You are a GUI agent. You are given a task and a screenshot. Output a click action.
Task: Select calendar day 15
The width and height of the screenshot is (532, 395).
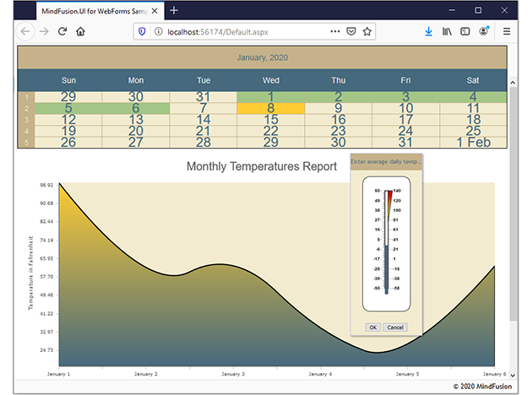coord(271,120)
